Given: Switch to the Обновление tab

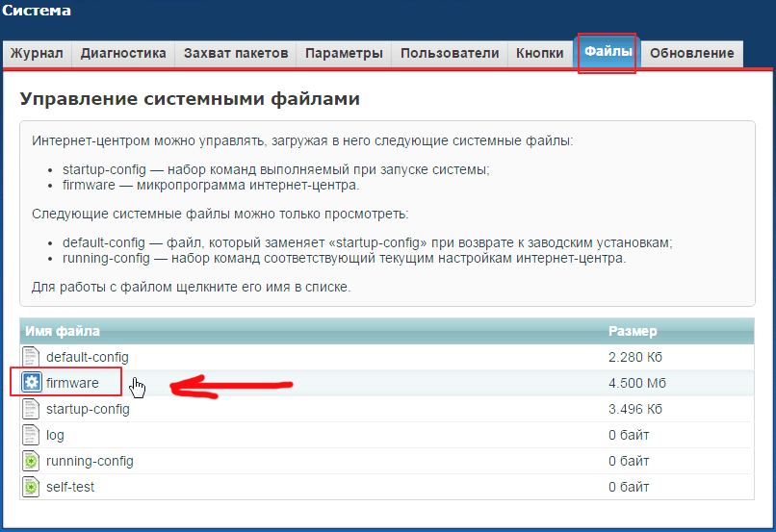Looking at the screenshot, I should pyautogui.click(x=692, y=54).
